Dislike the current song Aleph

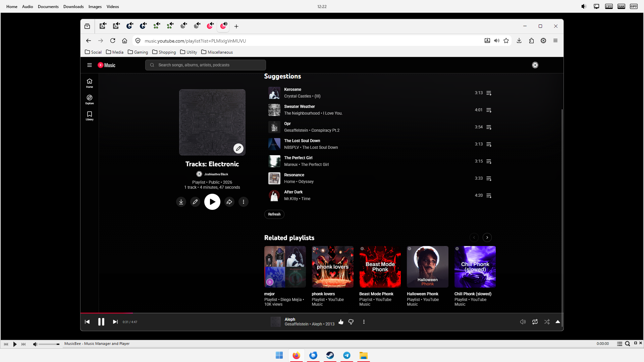click(x=351, y=322)
